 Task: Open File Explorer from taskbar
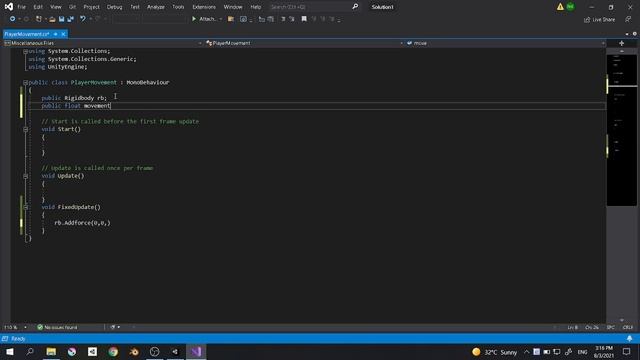[x=51, y=351]
